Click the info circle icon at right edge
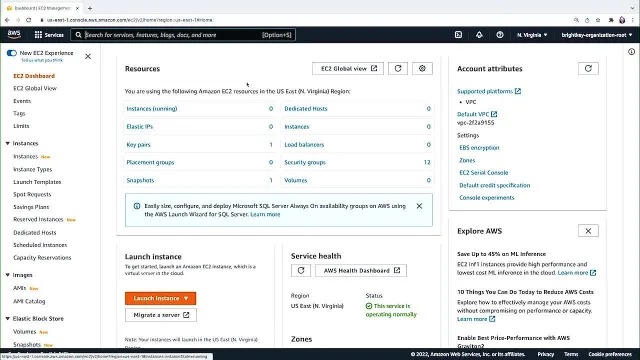Screen dimensions: 640x360 pos(631,52)
